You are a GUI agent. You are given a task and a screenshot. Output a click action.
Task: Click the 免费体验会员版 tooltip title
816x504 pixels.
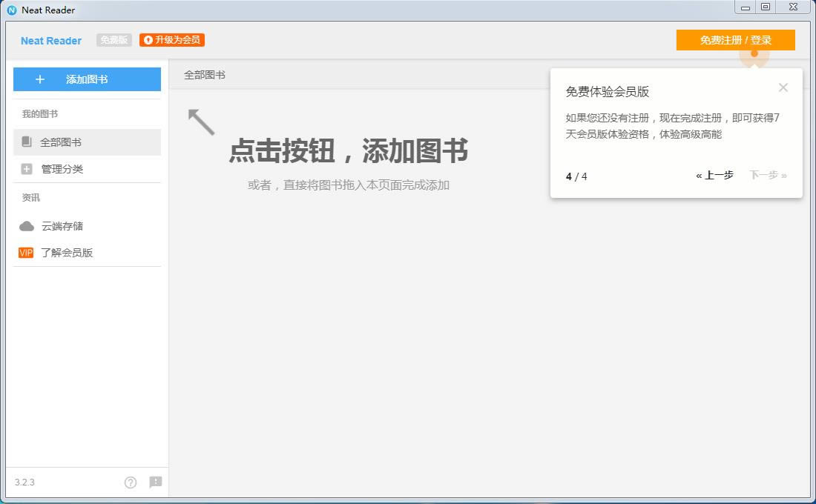(x=608, y=92)
